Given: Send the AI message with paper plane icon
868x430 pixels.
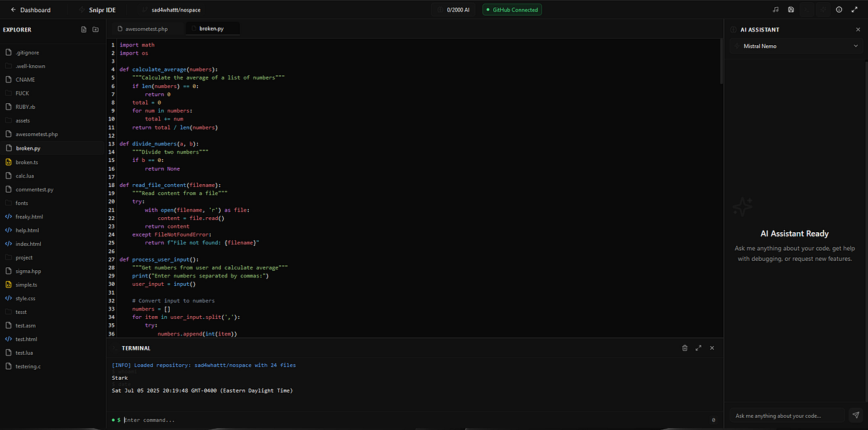Looking at the screenshot, I should tap(855, 415).
